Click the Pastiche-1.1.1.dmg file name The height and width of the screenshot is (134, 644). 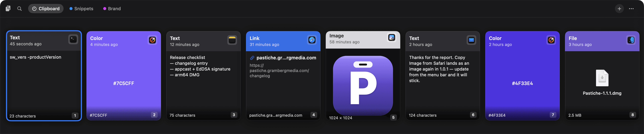point(602,93)
